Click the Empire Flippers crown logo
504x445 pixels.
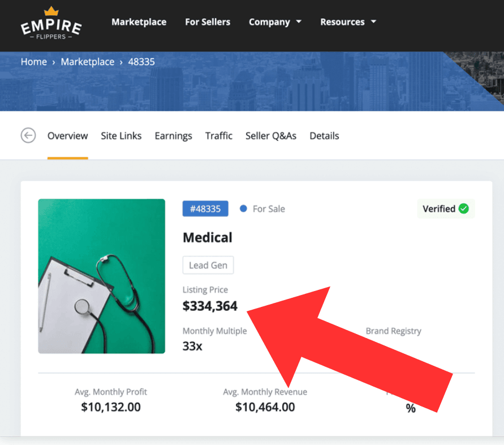pos(51,23)
